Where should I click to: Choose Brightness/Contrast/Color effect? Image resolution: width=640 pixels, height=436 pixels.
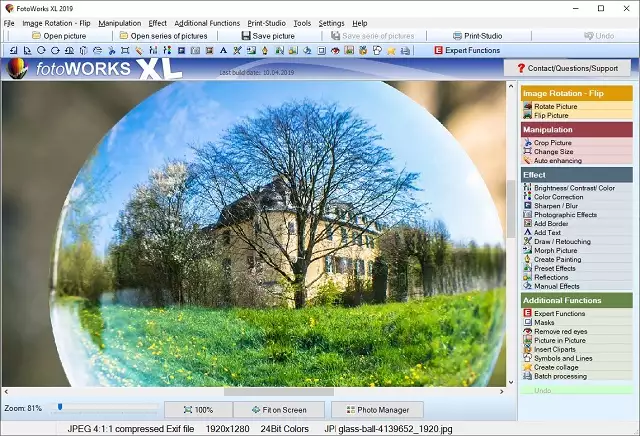(x=573, y=188)
